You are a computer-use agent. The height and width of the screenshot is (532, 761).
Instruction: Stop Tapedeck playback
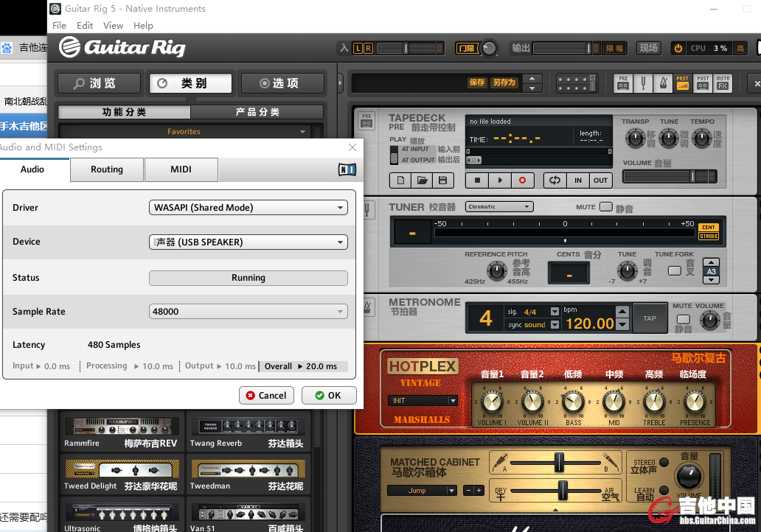478,181
